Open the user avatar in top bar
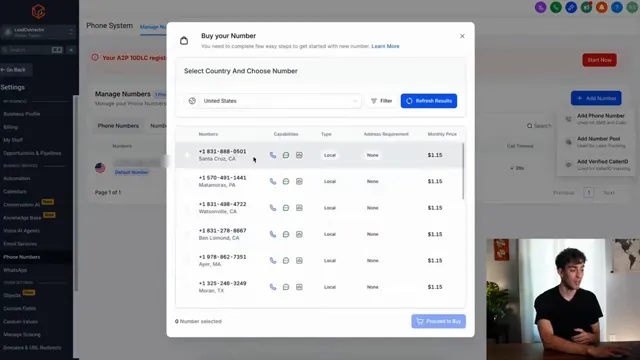Viewport: 640px width, 360px height. 632,7
